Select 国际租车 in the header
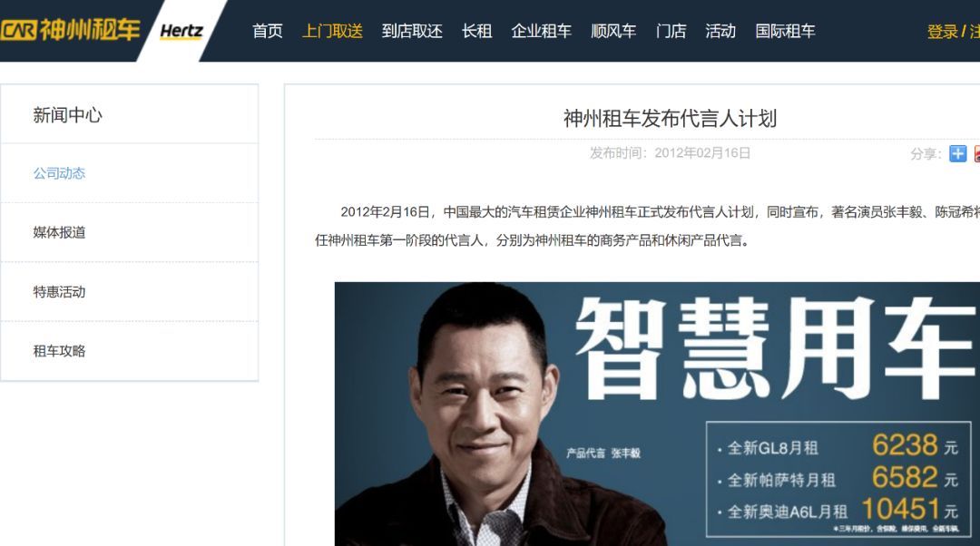The image size is (980, 546). [785, 31]
